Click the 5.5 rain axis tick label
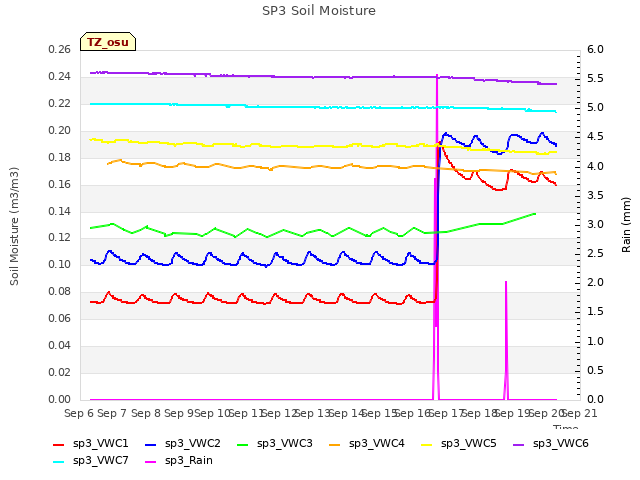The height and width of the screenshot is (480, 640). tap(595, 79)
